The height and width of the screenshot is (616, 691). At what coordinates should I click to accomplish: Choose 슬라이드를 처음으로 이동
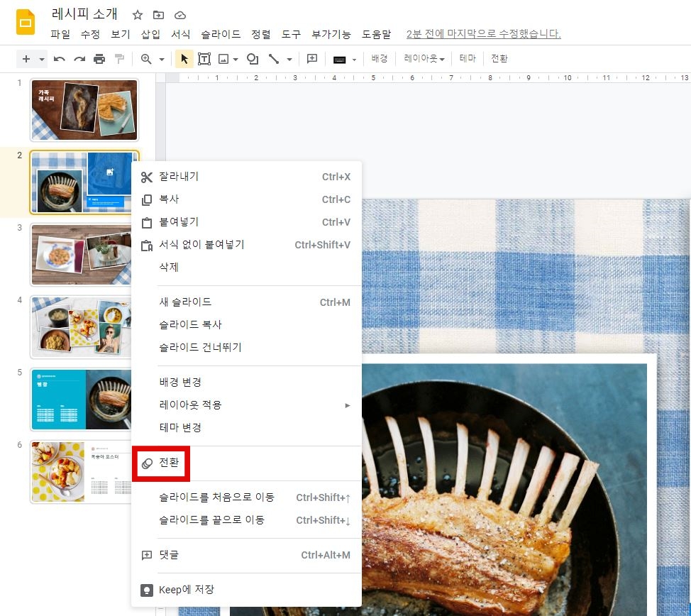coord(246,497)
